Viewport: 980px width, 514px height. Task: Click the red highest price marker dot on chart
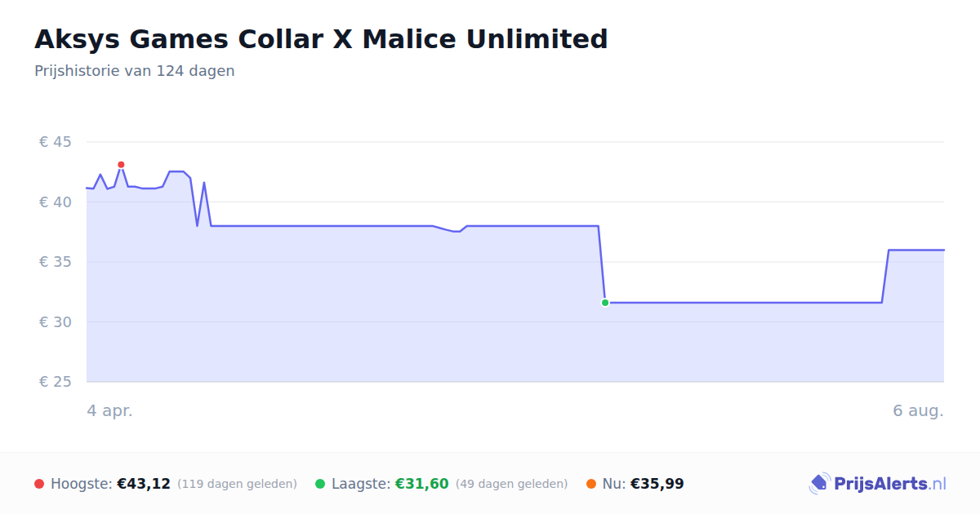pos(121,165)
